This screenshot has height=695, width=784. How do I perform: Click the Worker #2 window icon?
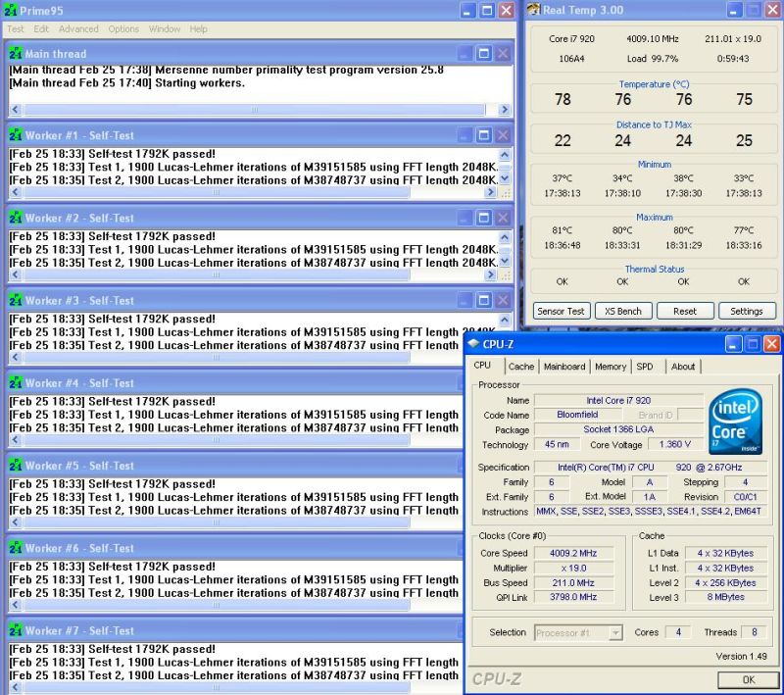[x=16, y=218]
